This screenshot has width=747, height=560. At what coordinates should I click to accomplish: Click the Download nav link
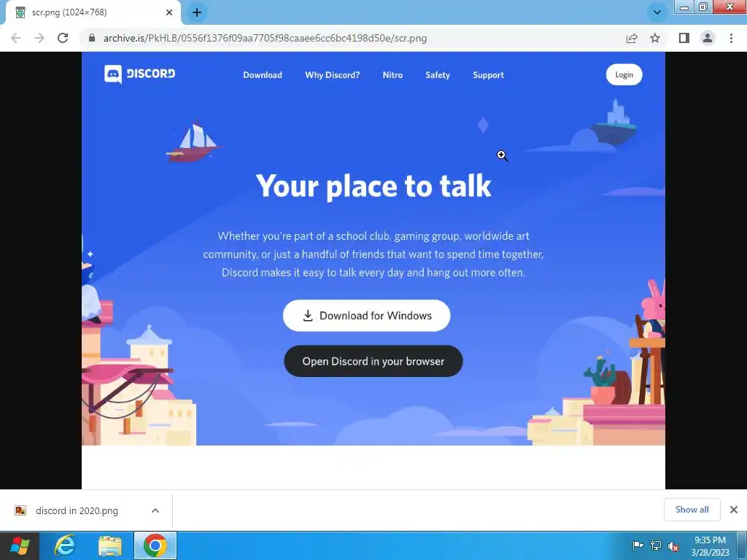(x=263, y=75)
